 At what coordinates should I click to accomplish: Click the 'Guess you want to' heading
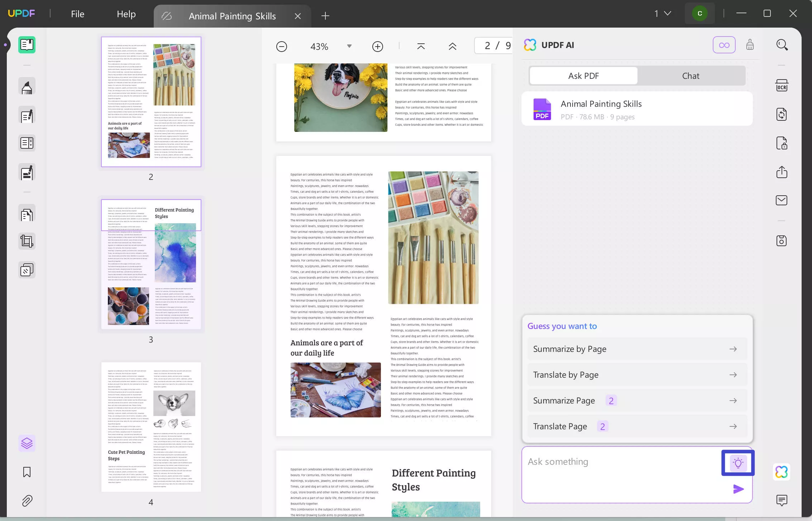[x=562, y=326]
